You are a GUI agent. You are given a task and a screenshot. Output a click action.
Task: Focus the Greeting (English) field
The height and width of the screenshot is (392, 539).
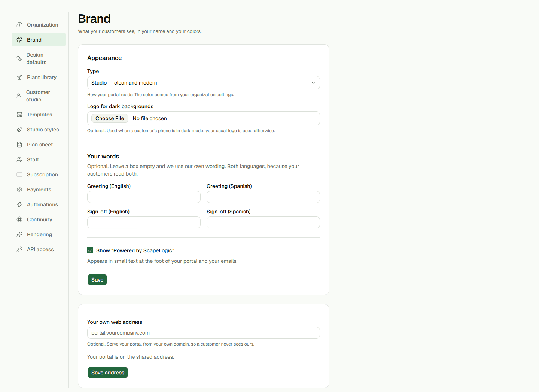click(x=144, y=197)
